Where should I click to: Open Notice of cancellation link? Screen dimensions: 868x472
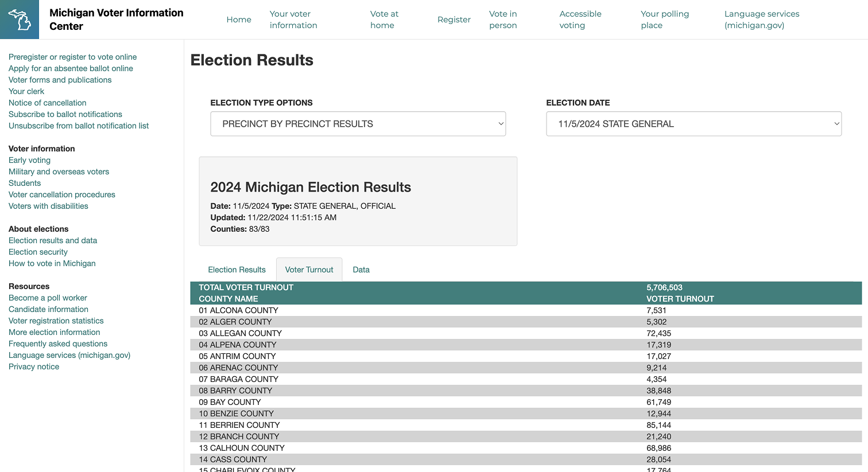coord(47,103)
